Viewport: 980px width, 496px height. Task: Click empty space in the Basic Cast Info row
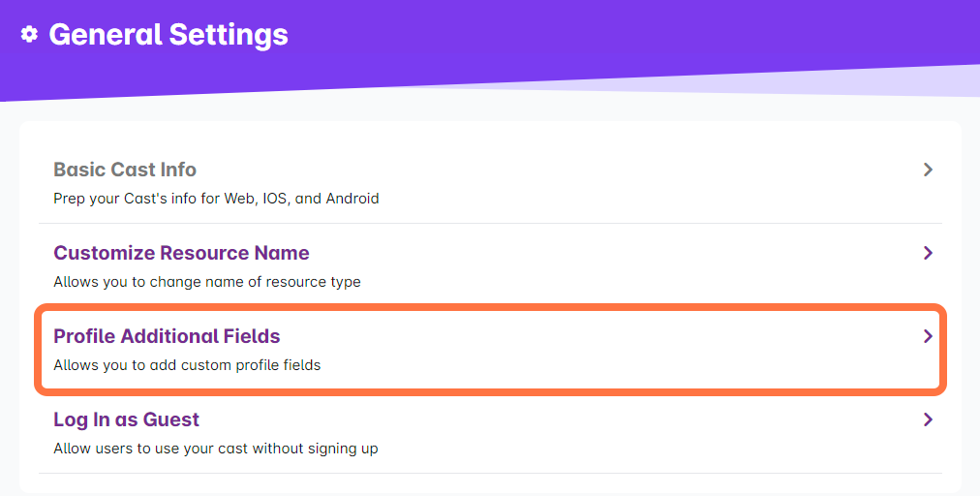point(629,182)
